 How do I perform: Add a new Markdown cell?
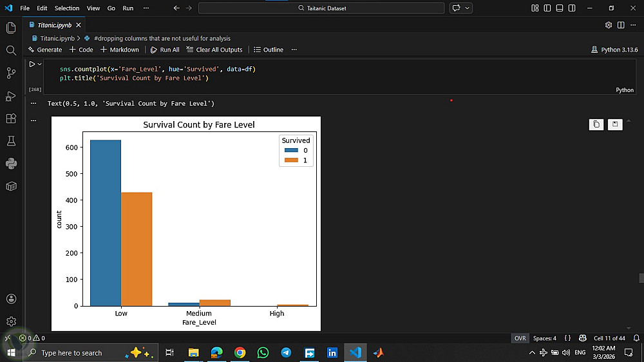tap(120, 50)
